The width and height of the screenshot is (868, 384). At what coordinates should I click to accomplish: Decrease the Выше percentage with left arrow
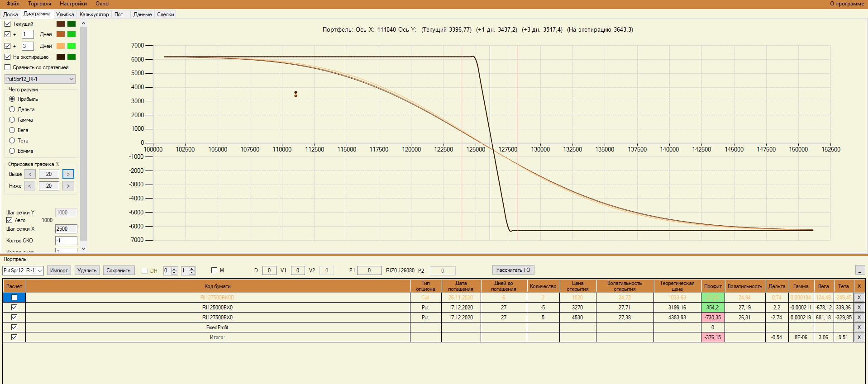click(x=30, y=174)
